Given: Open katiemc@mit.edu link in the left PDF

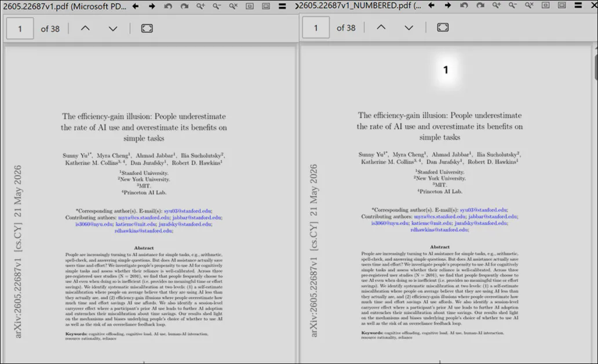Looking at the screenshot, I should pos(136,224).
